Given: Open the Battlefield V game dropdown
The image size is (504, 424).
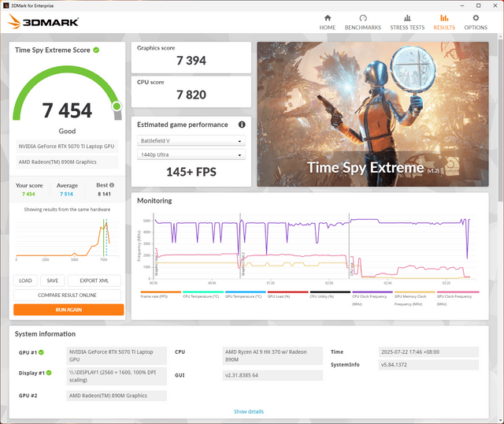Looking at the screenshot, I should click(191, 140).
